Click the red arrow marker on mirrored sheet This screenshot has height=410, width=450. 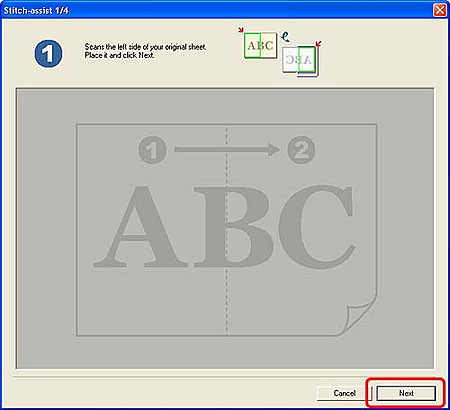pos(318,44)
